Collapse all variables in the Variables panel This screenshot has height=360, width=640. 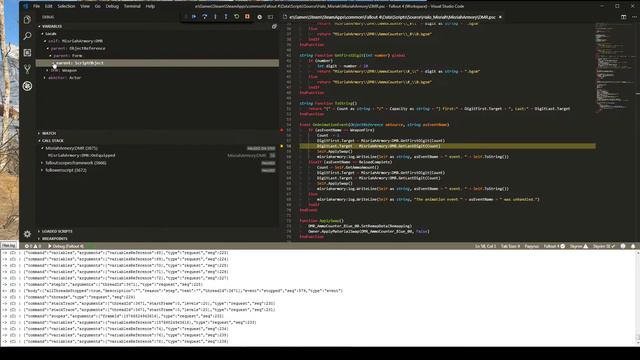coord(274,26)
